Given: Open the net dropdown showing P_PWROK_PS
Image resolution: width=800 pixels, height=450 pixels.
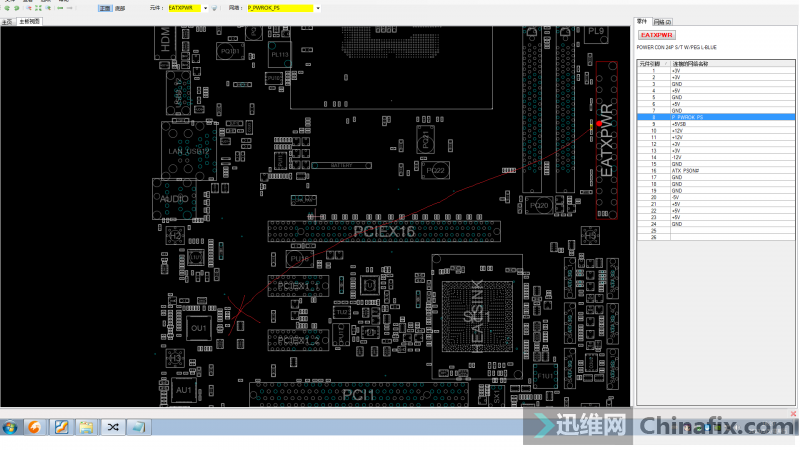Looking at the screenshot, I should [x=318, y=8].
